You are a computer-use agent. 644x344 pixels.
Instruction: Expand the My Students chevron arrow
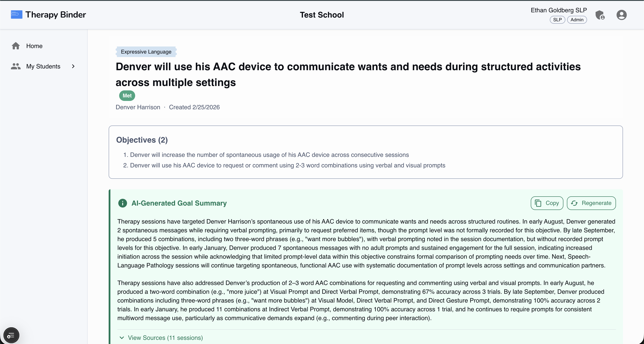(x=73, y=66)
